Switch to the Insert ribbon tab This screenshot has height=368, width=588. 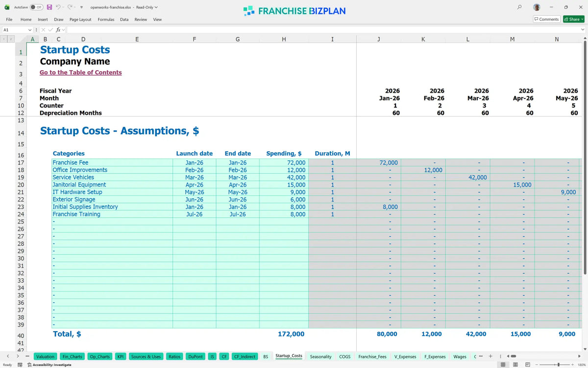pyautogui.click(x=43, y=20)
